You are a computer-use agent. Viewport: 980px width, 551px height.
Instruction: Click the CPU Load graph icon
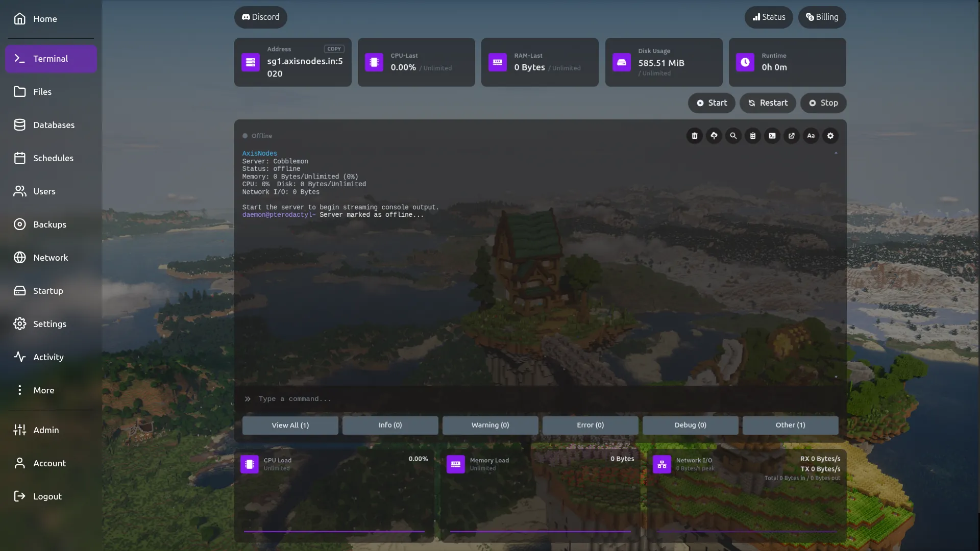[x=249, y=464]
